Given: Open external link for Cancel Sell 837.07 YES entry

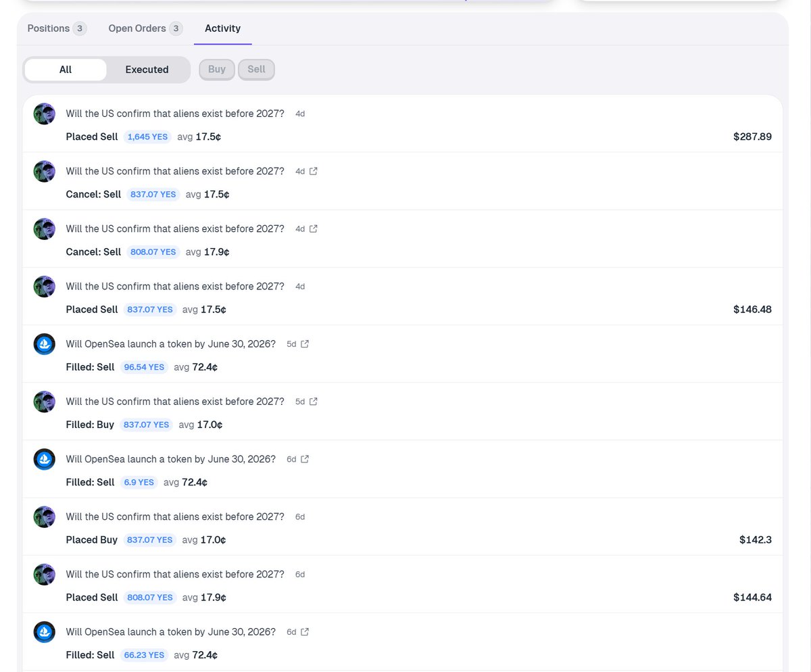Looking at the screenshot, I should click(314, 171).
